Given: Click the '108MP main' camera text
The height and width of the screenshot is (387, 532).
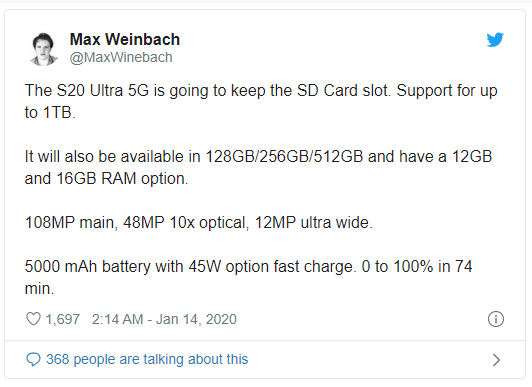Looking at the screenshot, I should (71, 223).
